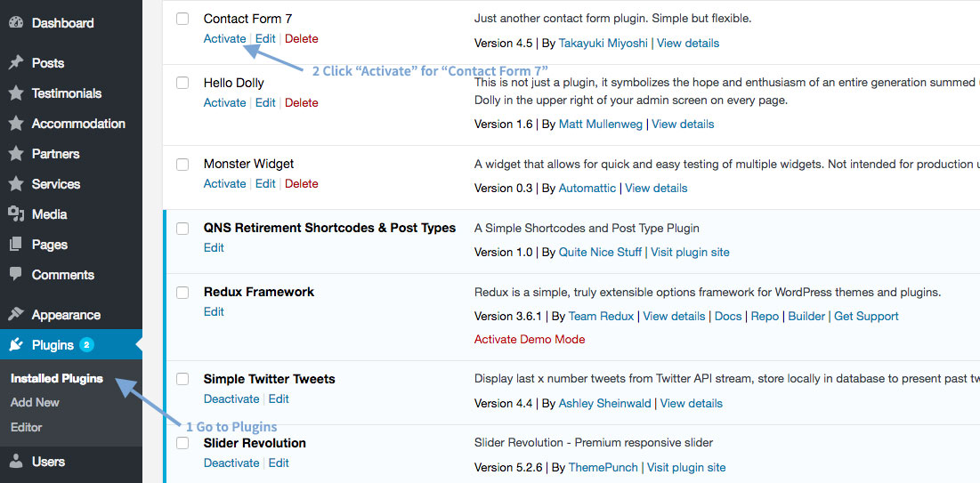This screenshot has height=483, width=980.
Task: Delete the Monster Widget plugin
Action: [x=301, y=184]
